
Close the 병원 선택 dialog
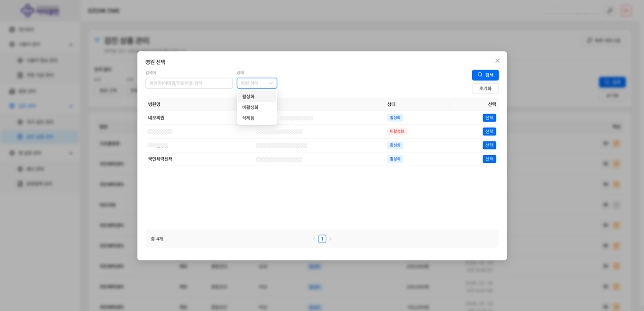(497, 61)
